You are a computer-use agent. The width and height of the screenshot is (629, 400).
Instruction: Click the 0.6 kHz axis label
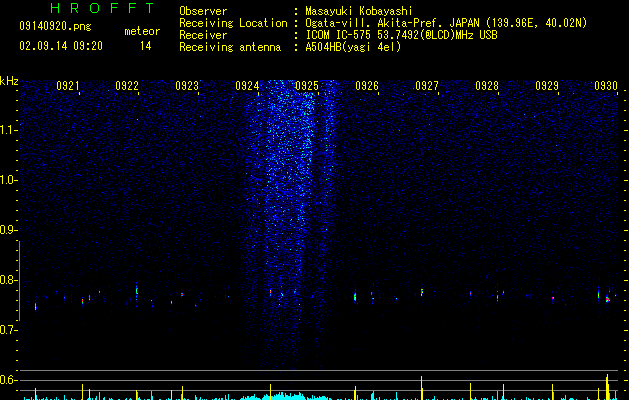click(8, 380)
